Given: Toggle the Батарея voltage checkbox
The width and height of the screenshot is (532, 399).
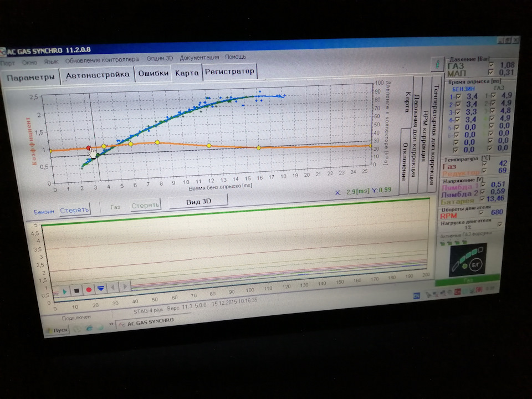Looking at the screenshot, I should pos(482,199).
